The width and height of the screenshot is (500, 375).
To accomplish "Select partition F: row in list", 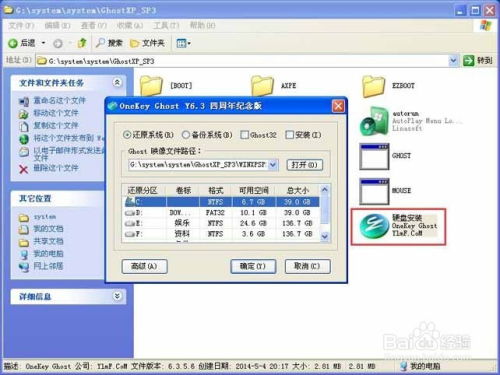I will coord(221,234).
